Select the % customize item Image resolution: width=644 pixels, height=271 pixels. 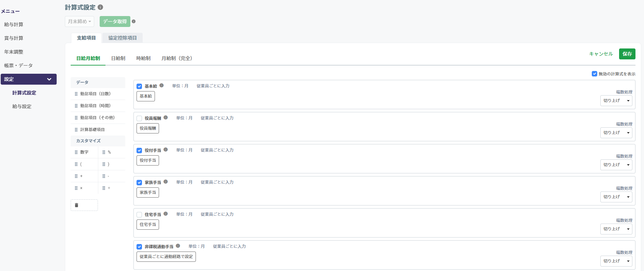coord(112,152)
